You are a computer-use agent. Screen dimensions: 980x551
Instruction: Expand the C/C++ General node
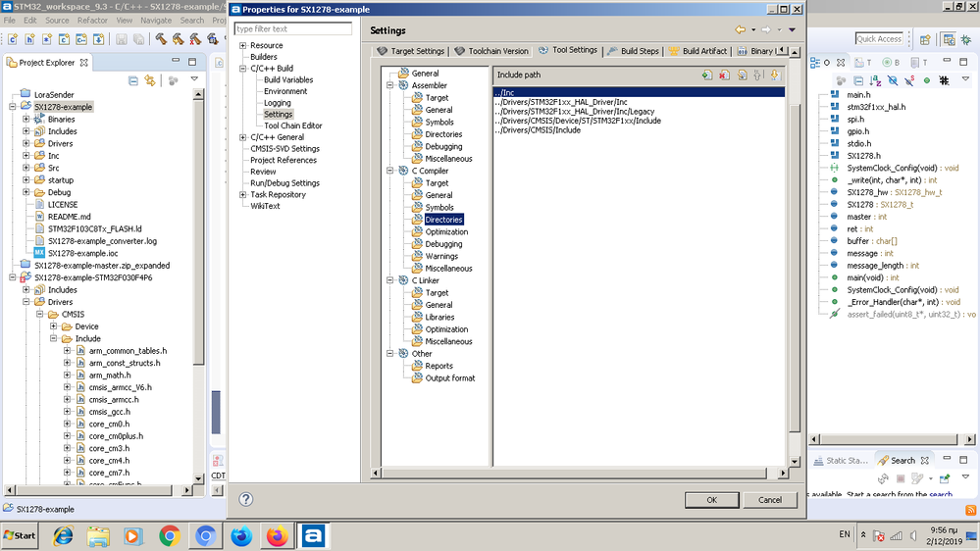pyautogui.click(x=243, y=137)
